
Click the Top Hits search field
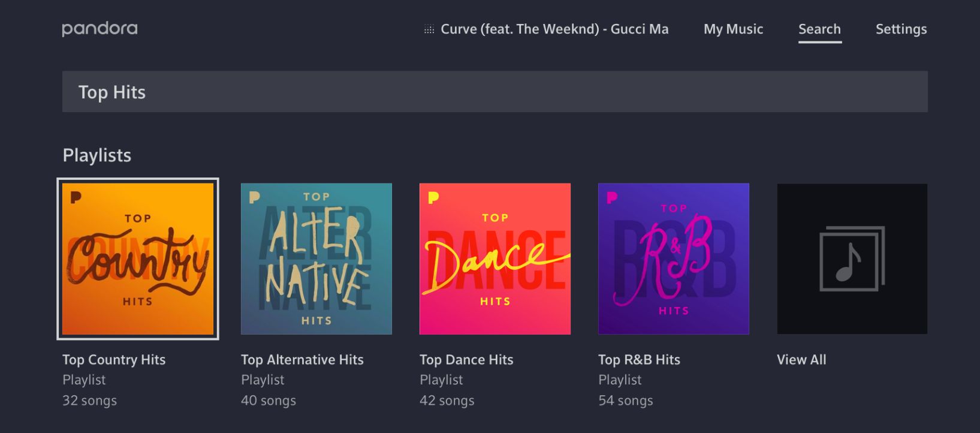[494, 92]
